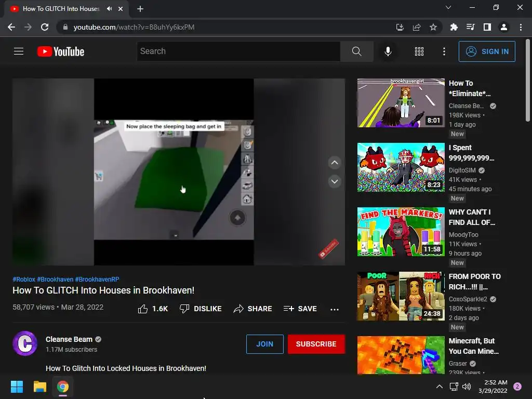Go back in the browser
The height and width of the screenshot is (399, 532).
[x=11, y=27]
